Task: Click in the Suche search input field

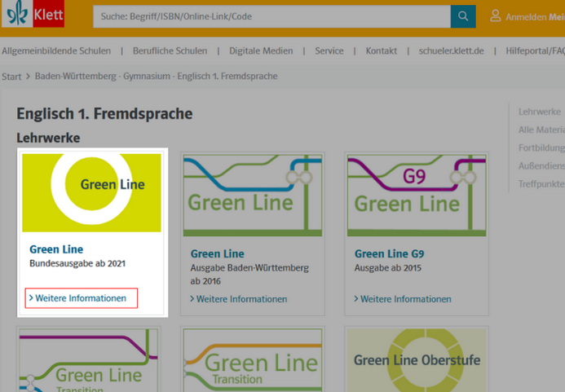Action: (271, 16)
